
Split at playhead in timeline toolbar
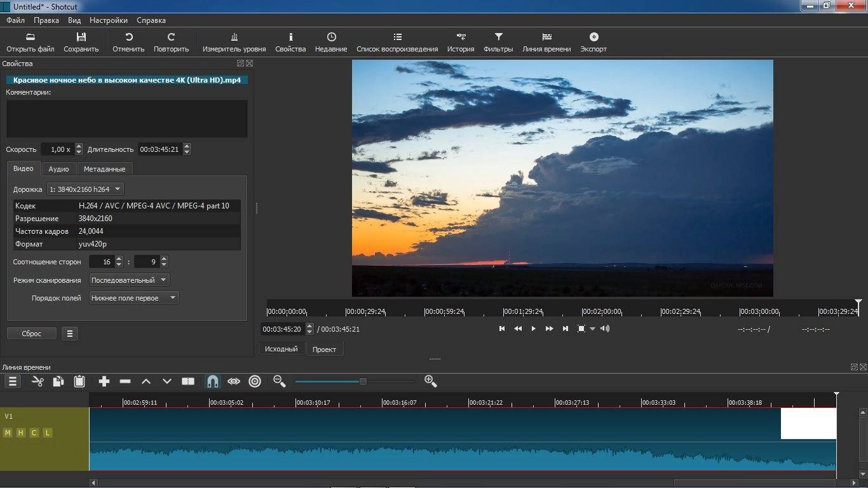click(x=188, y=381)
